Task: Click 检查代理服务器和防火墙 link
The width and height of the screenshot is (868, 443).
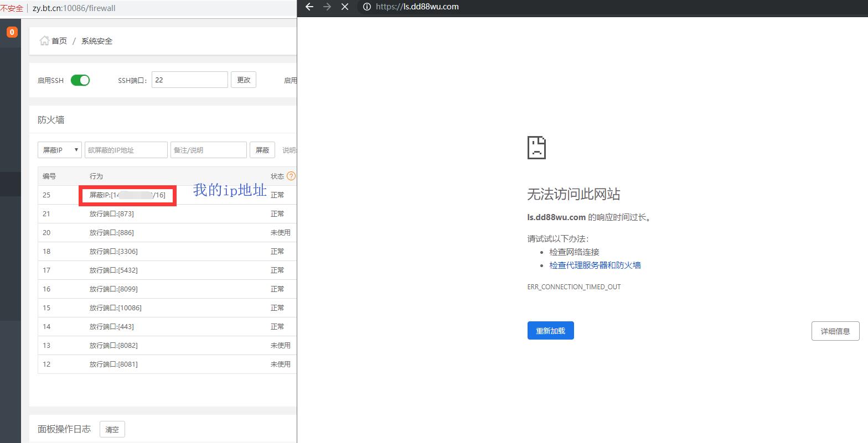Action: pyautogui.click(x=595, y=265)
